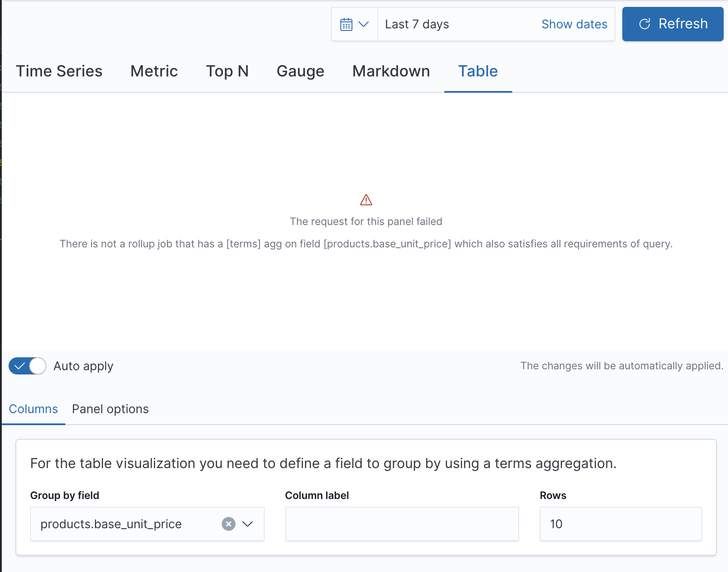728x572 pixels.
Task: Click the Refresh button
Action: [672, 24]
